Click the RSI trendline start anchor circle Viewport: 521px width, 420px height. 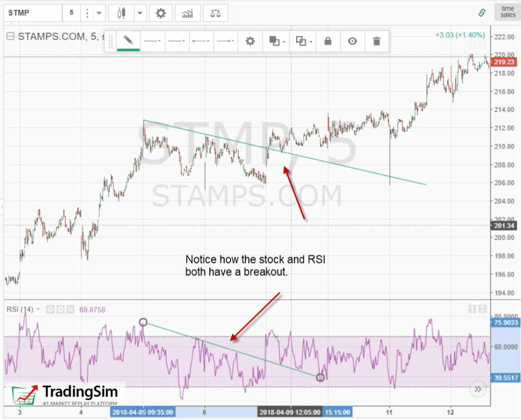point(143,322)
